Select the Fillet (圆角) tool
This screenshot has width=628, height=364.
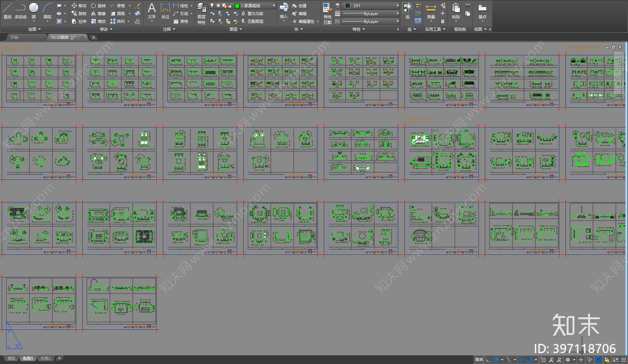coord(117,14)
